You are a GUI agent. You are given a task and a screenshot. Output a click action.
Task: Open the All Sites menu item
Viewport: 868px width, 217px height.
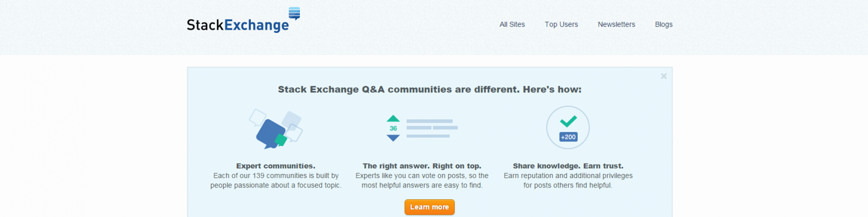tap(512, 24)
